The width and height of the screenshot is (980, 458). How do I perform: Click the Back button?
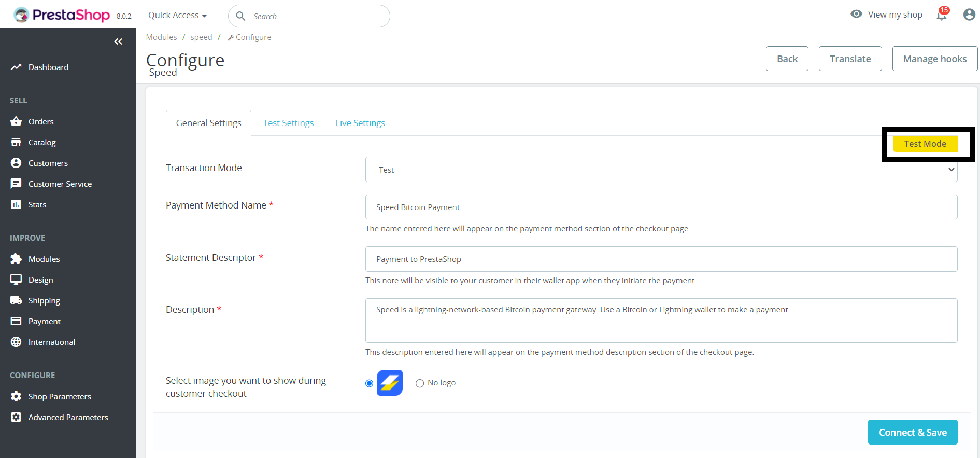click(x=787, y=59)
